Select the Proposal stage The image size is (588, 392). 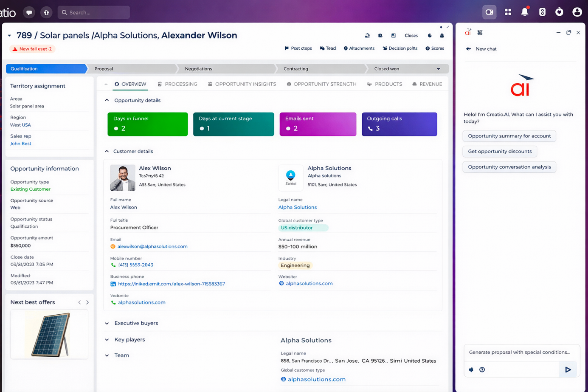point(132,69)
